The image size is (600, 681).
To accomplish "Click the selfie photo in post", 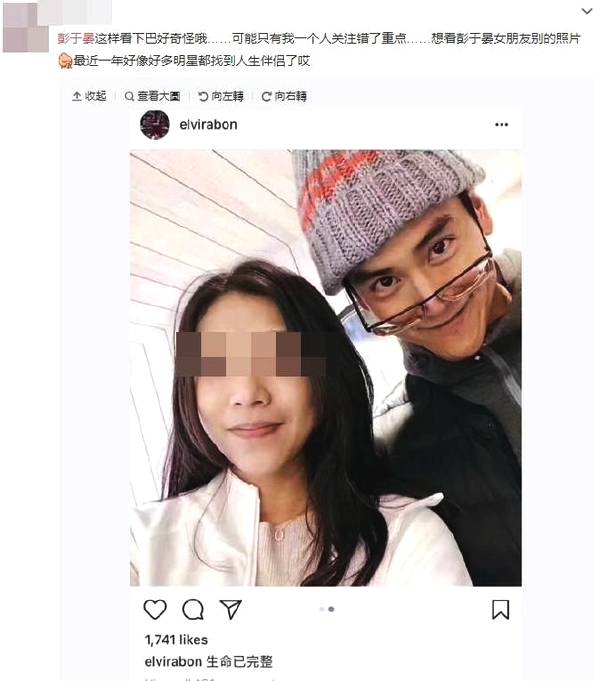I will pos(326,368).
